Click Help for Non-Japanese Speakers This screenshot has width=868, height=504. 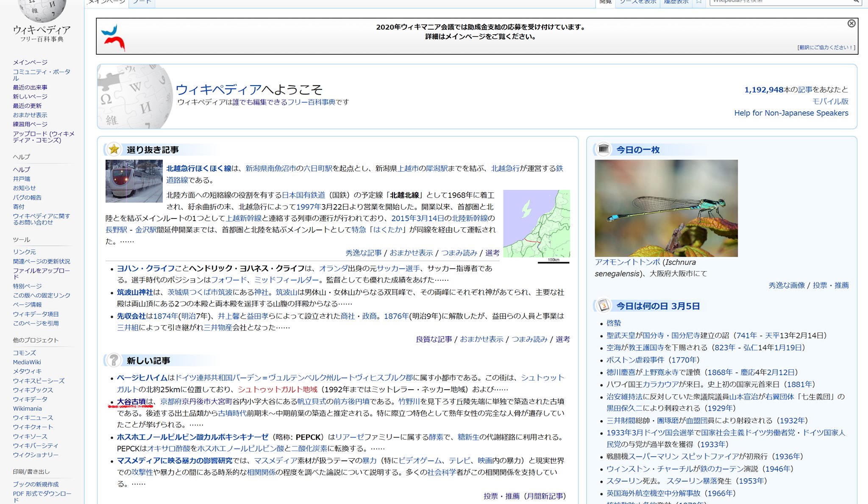click(x=791, y=113)
